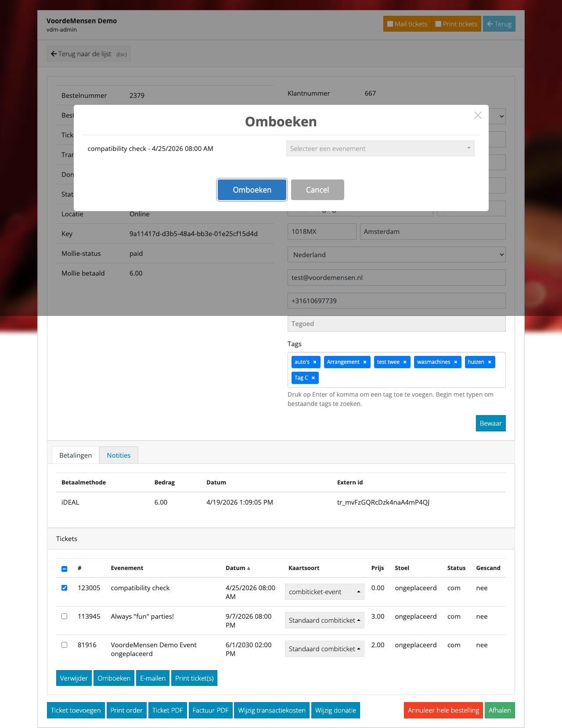Confirm with the blue Omboeken dialog button
The image size is (562, 728).
click(x=252, y=190)
